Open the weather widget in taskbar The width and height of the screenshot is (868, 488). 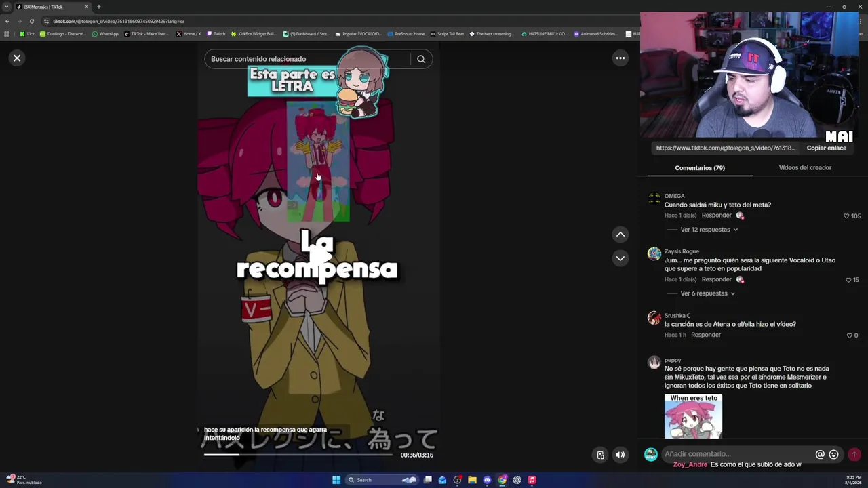click(x=24, y=480)
